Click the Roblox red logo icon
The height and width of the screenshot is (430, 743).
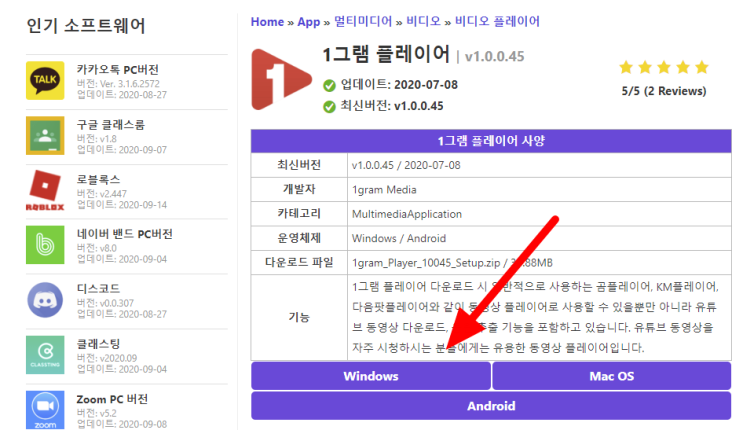pos(45,191)
